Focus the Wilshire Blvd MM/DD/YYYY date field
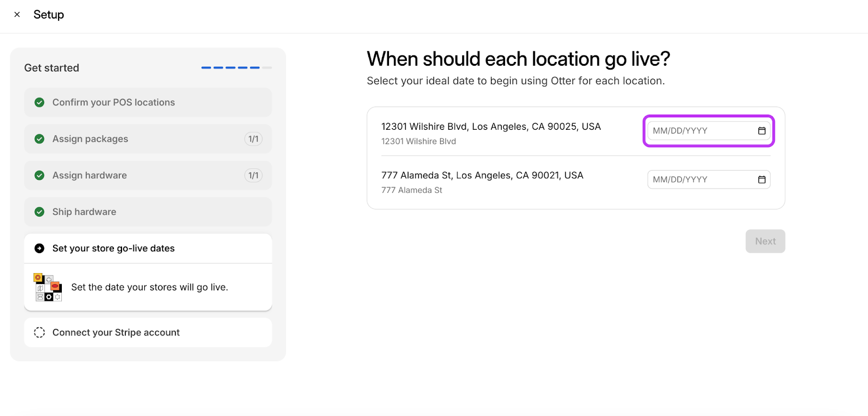 [700, 131]
